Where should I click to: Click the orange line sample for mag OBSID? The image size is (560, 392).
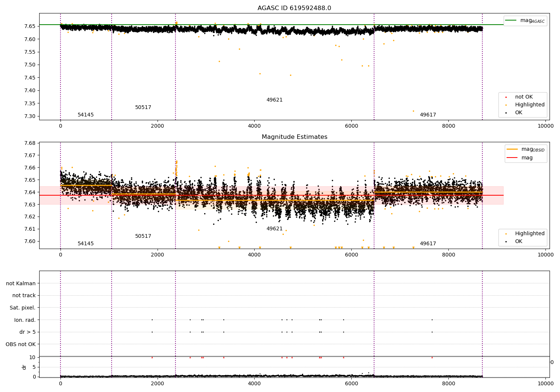[512, 149]
